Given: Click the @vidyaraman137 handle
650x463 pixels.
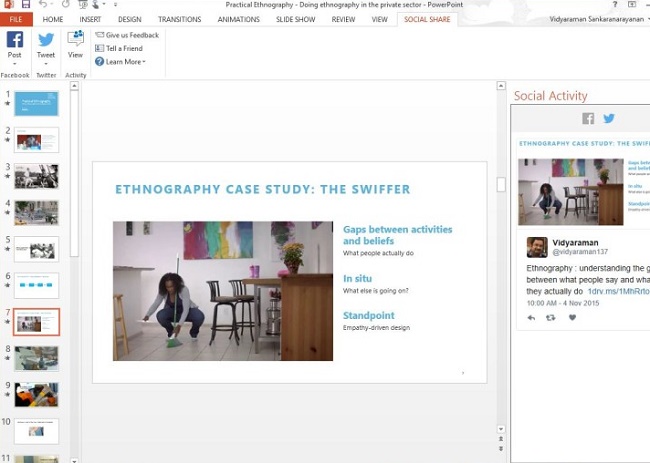Looking at the screenshot, I should point(580,252).
